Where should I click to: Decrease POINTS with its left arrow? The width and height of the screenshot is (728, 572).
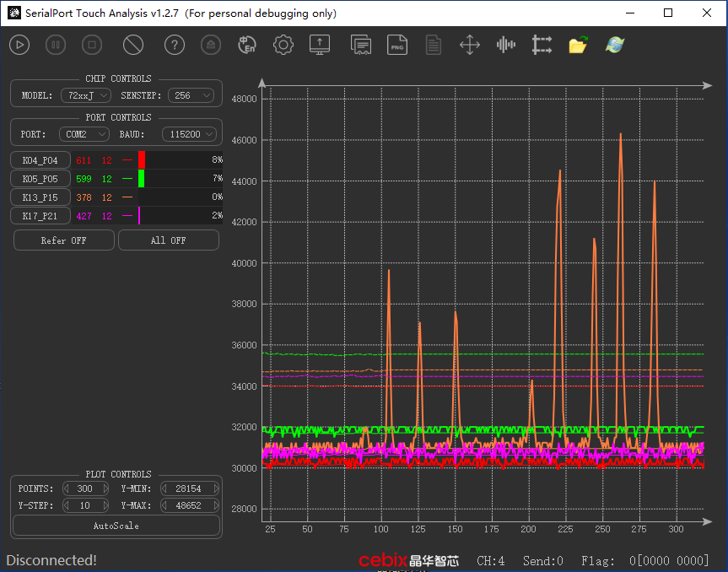tap(67, 488)
